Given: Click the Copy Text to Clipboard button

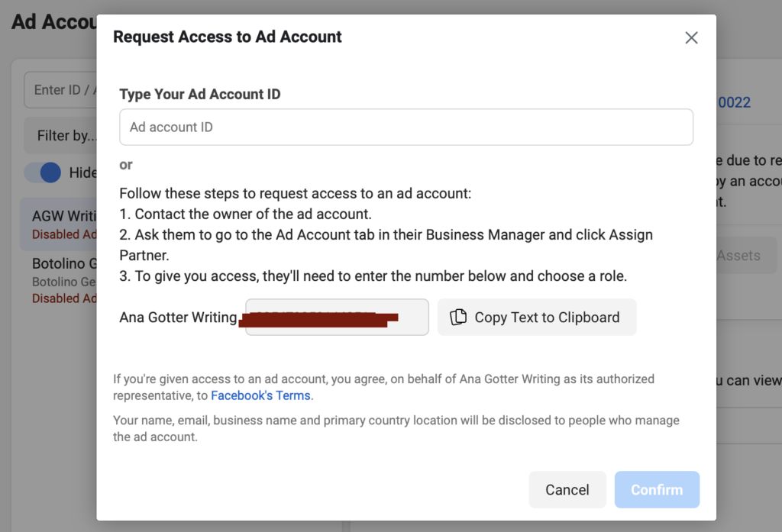Looking at the screenshot, I should point(536,318).
